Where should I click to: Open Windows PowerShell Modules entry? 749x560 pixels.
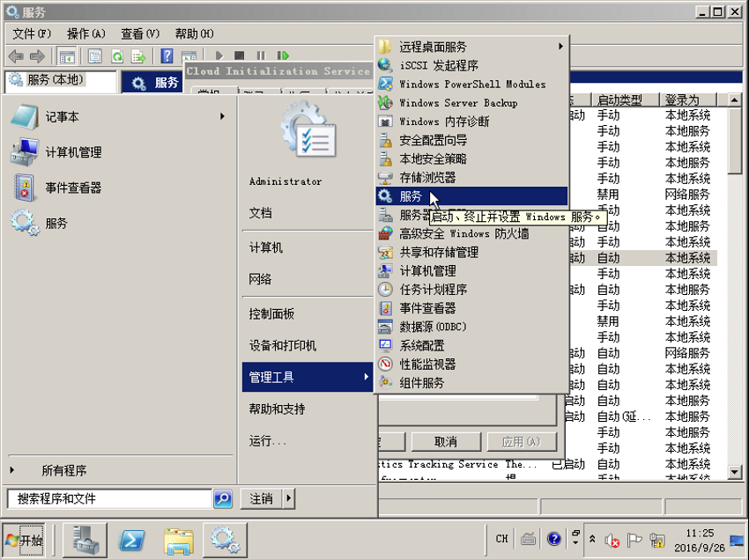tap(472, 84)
